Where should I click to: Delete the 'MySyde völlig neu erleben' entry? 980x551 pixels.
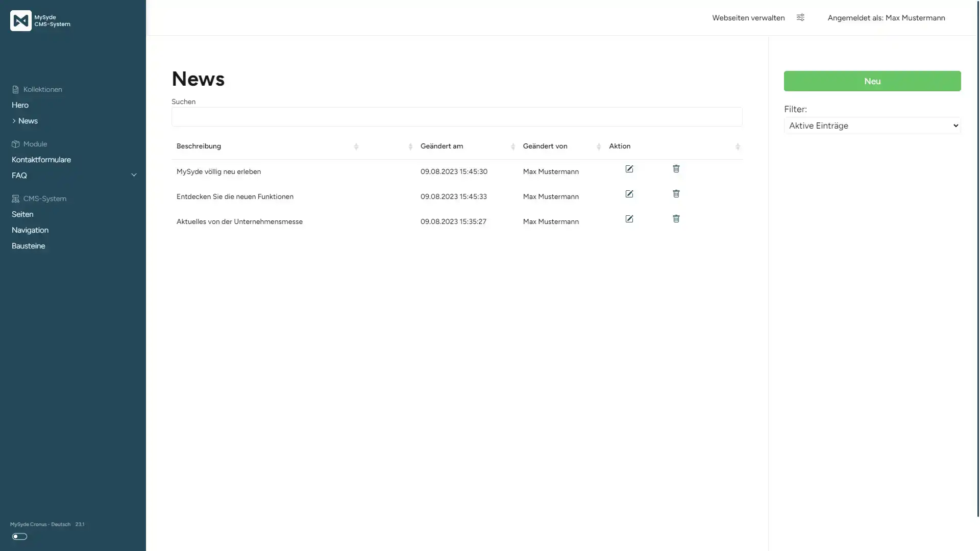pyautogui.click(x=676, y=168)
